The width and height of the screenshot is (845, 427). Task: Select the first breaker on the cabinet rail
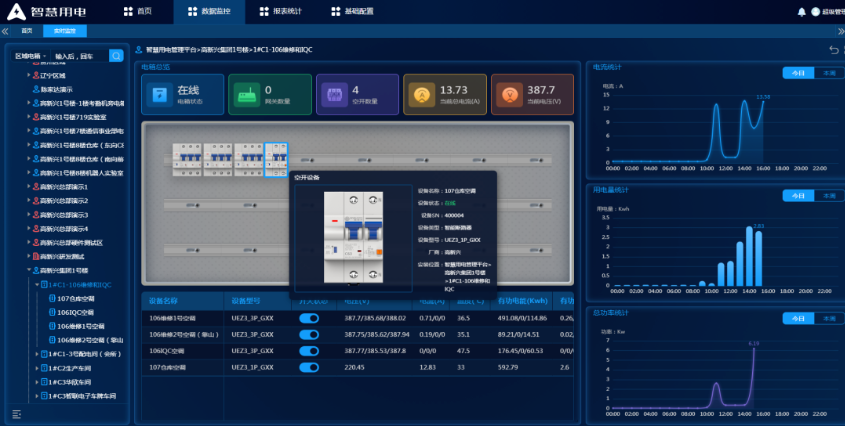pyautogui.click(x=185, y=158)
